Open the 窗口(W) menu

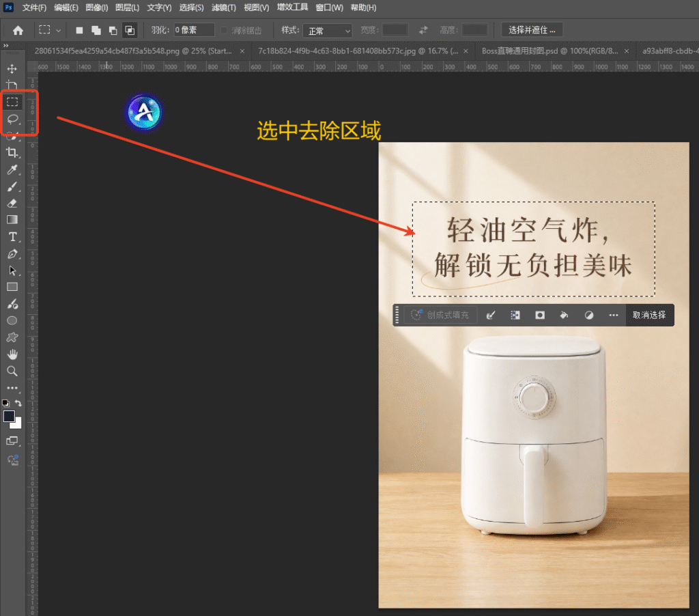(x=330, y=8)
